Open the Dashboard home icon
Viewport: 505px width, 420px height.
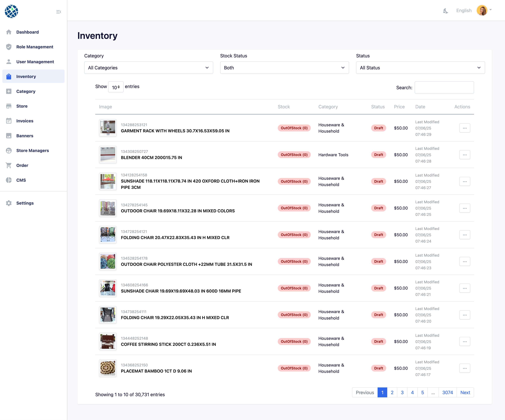click(9, 32)
